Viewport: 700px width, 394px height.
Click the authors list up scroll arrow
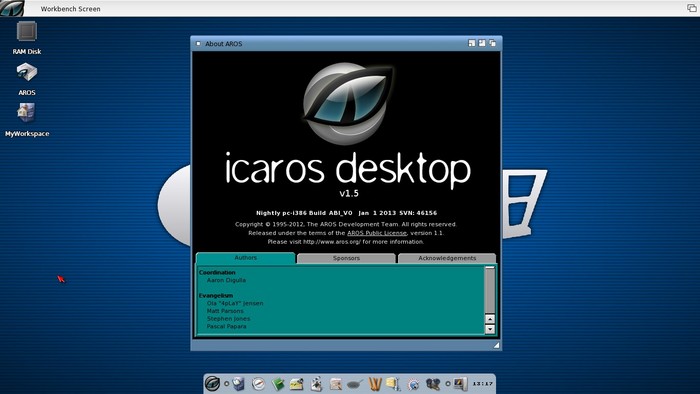coord(490,319)
